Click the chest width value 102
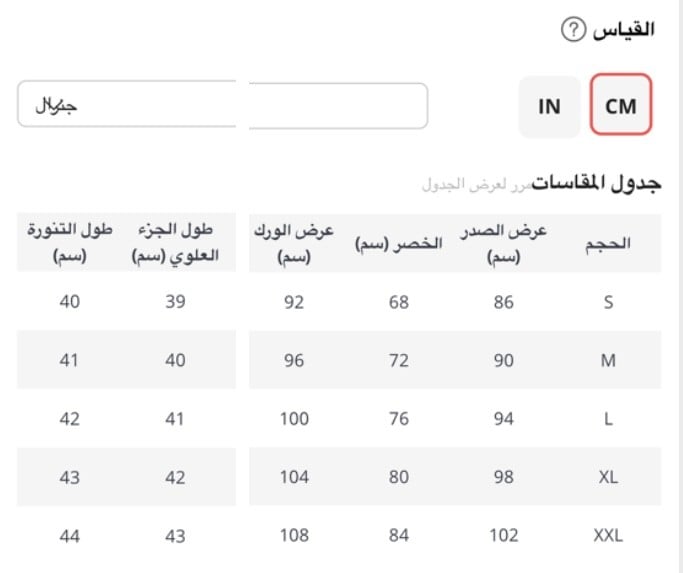 pyautogui.click(x=503, y=536)
